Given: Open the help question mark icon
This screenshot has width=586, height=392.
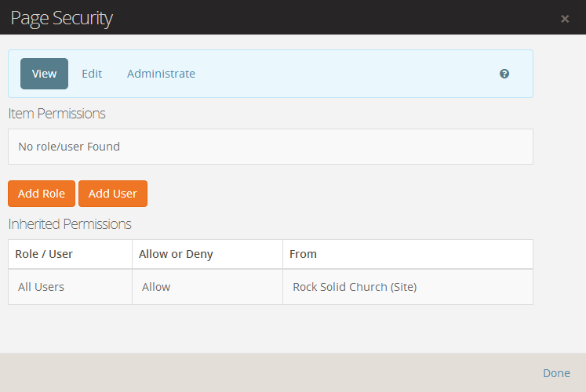Looking at the screenshot, I should (x=504, y=74).
